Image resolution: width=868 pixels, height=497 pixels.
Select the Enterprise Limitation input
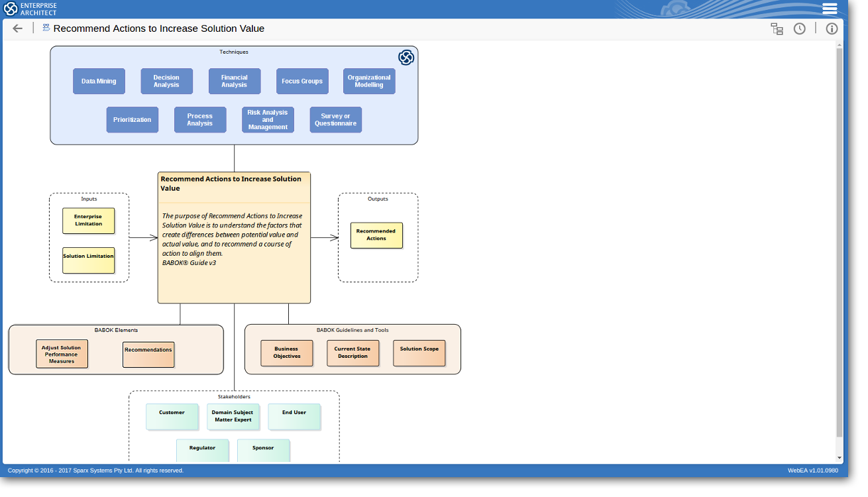coord(88,221)
